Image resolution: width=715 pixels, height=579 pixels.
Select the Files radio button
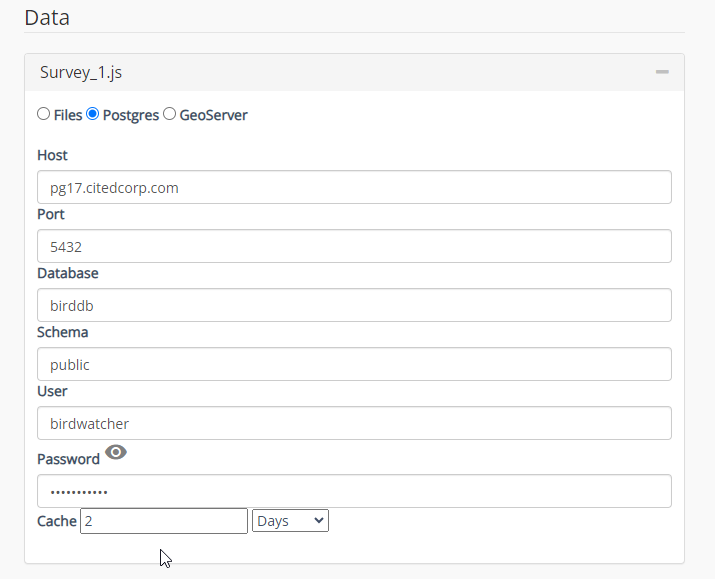(x=44, y=114)
